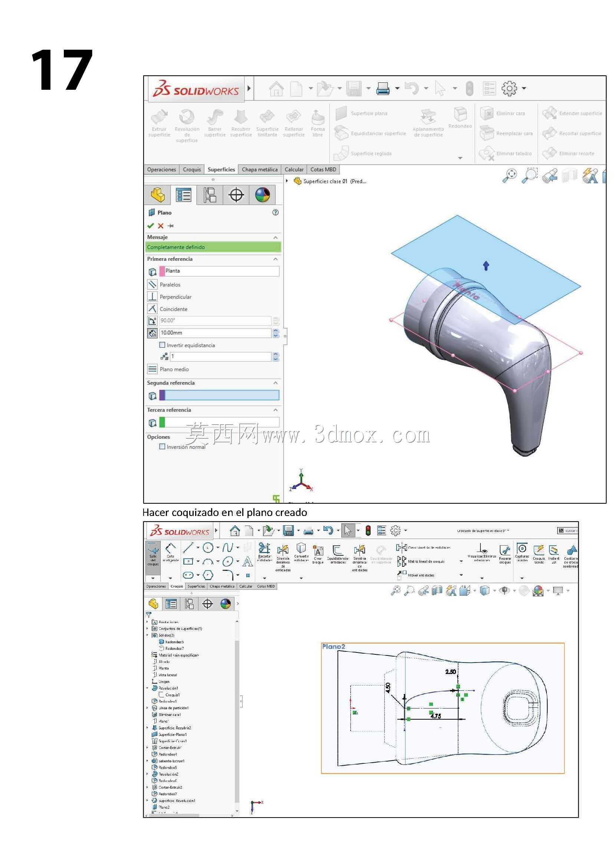Click hide/show items eye icon
This screenshot has width=614, height=868.
click(x=504, y=590)
